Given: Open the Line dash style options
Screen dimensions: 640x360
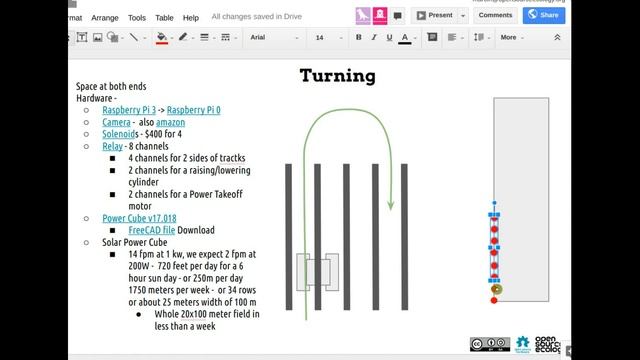Looking at the screenshot, I should [x=225, y=37].
